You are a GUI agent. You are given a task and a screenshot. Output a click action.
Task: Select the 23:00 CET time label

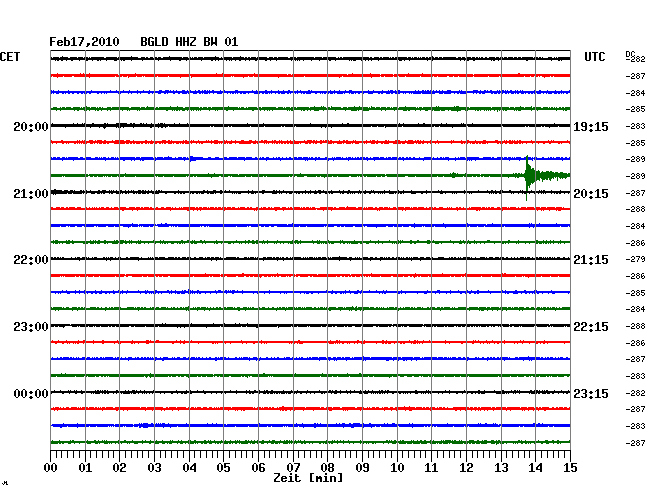(x=31, y=327)
